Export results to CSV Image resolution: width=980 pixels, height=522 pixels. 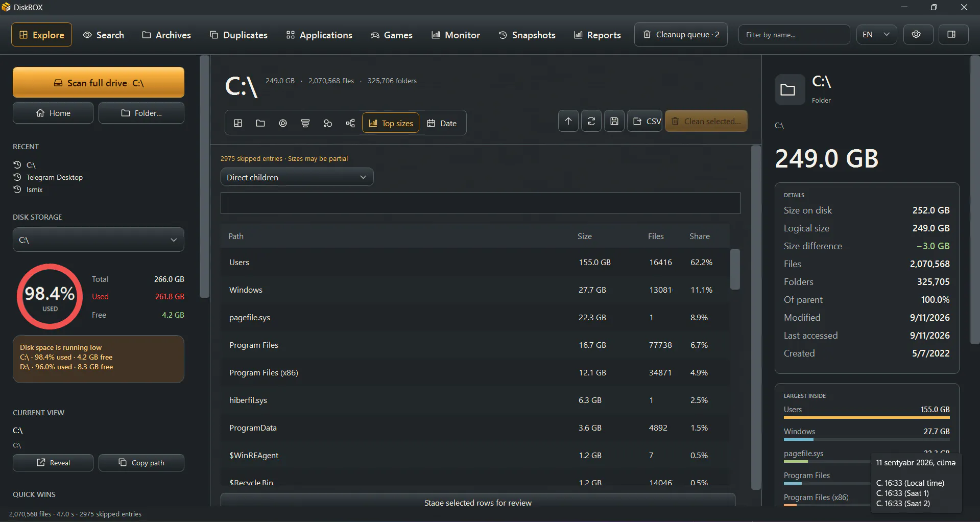645,121
